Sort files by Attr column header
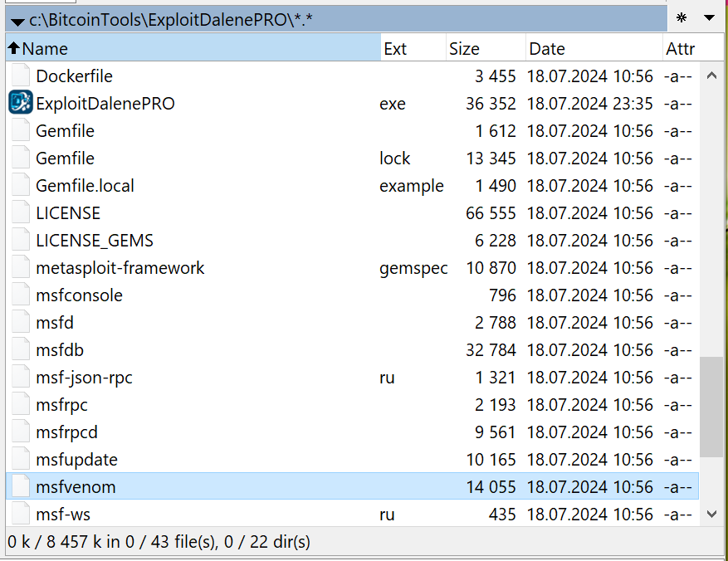728x561 pixels. [691, 48]
